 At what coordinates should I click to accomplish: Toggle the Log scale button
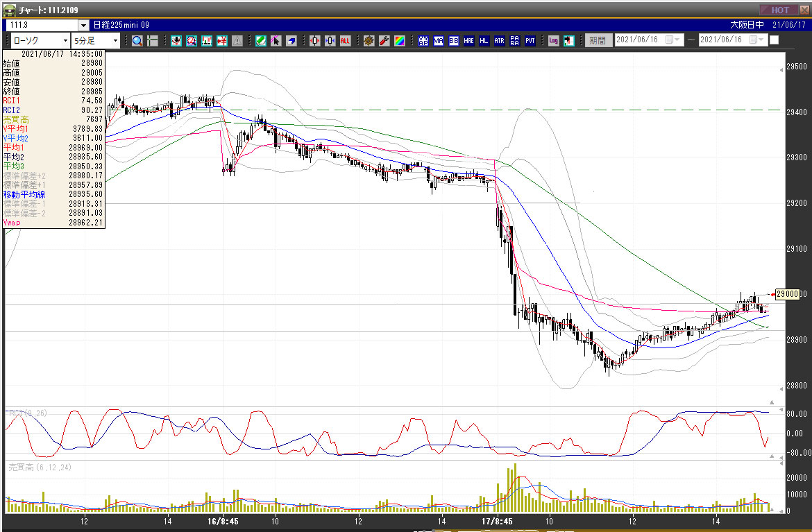554,40
